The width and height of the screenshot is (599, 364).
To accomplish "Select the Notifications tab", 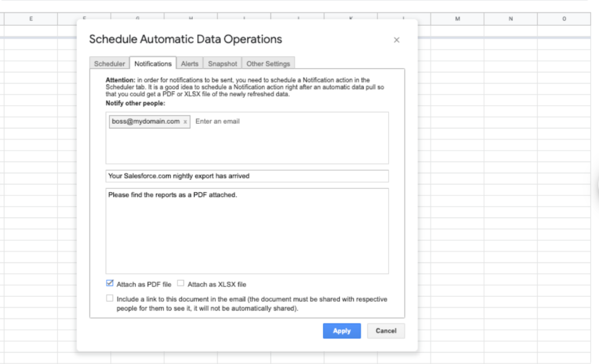I will (x=153, y=63).
